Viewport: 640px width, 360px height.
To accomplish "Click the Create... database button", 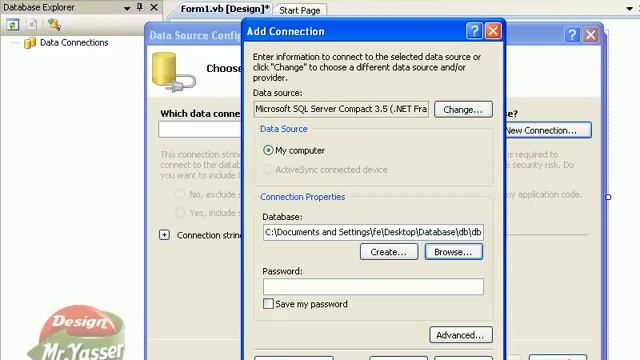I will pyautogui.click(x=389, y=252).
